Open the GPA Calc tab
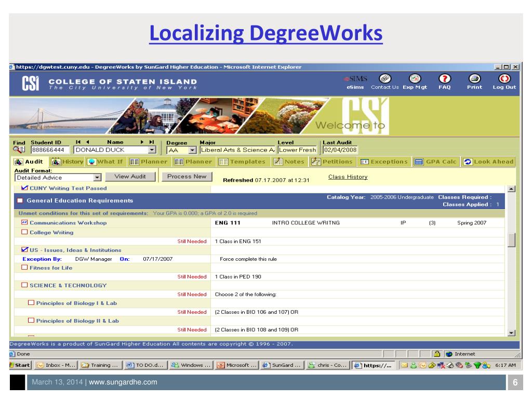The width and height of the screenshot is (532, 399). (x=436, y=162)
